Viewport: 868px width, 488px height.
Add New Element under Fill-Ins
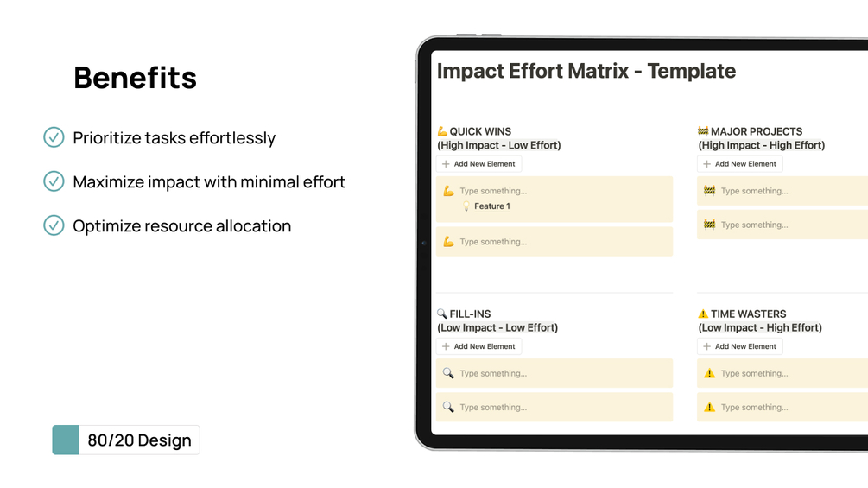[x=478, y=346]
